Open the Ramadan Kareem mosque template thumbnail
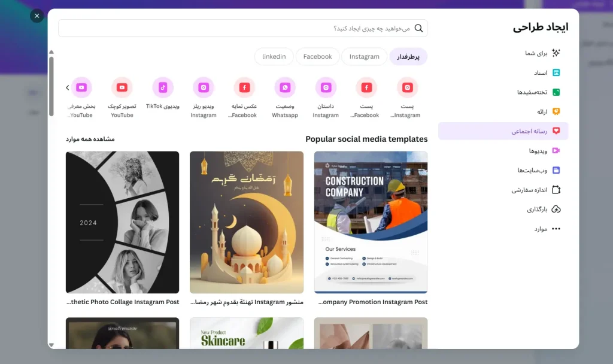 [247, 222]
